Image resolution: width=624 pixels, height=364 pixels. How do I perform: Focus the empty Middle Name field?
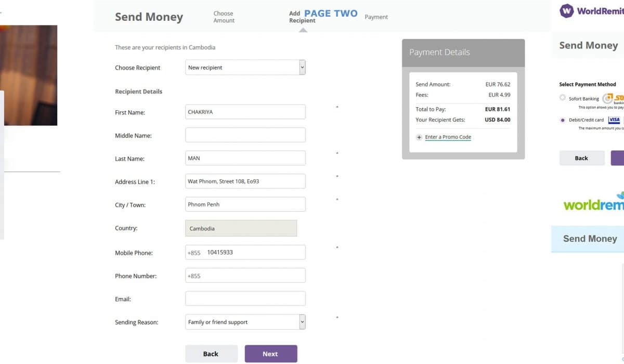click(245, 135)
